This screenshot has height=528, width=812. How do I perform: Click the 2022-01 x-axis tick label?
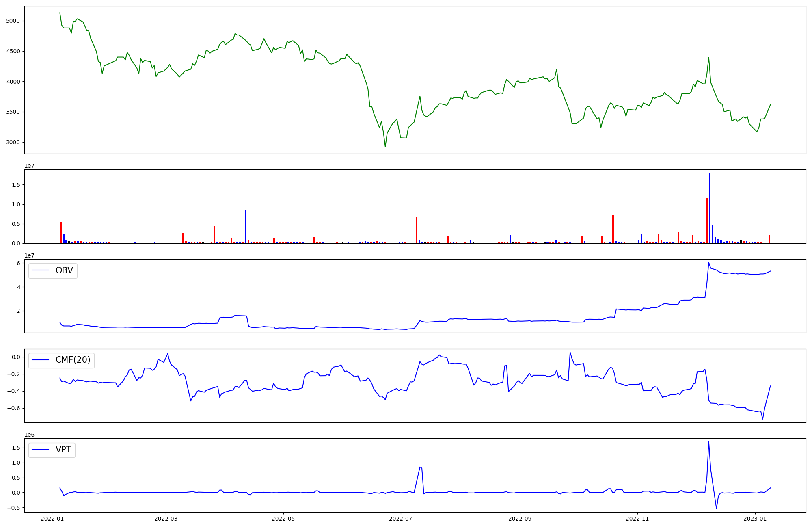52,519
